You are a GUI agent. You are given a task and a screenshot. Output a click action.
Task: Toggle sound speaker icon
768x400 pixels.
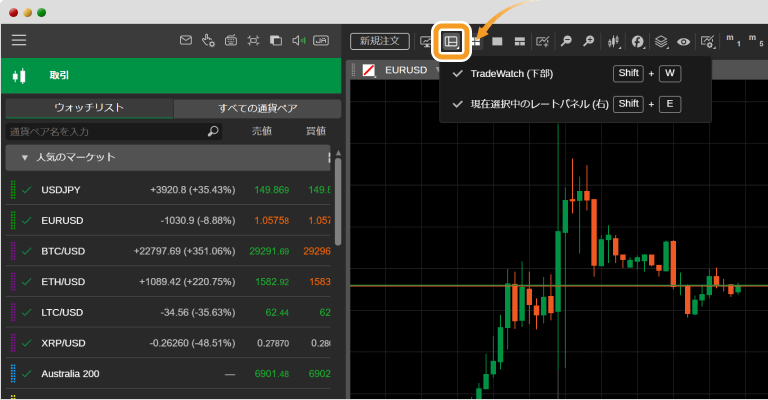pyautogui.click(x=298, y=41)
